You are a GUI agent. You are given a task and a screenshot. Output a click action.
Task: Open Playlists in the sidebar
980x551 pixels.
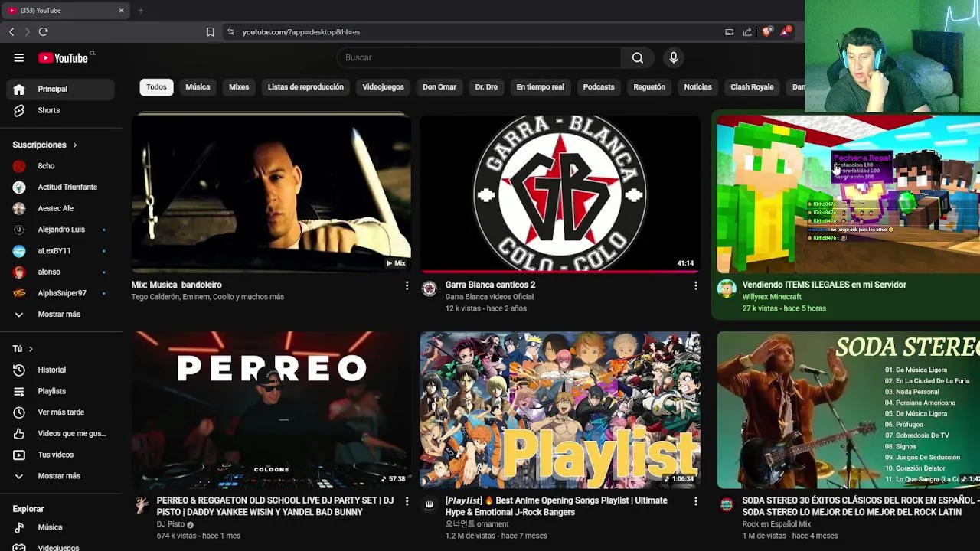(x=61, y=391)
